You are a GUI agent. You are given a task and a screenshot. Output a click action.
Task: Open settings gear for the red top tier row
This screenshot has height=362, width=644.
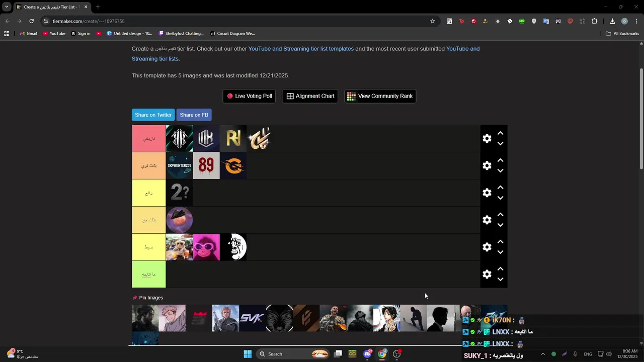click(487, 138)
